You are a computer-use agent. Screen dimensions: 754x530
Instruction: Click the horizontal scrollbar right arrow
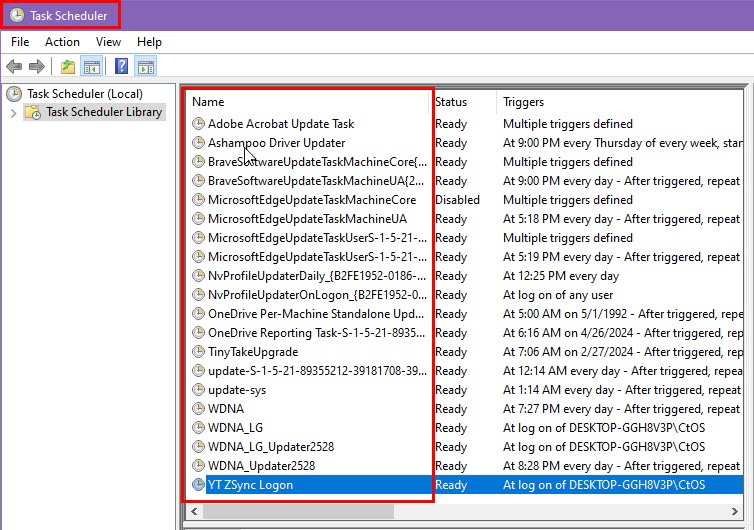734,511
